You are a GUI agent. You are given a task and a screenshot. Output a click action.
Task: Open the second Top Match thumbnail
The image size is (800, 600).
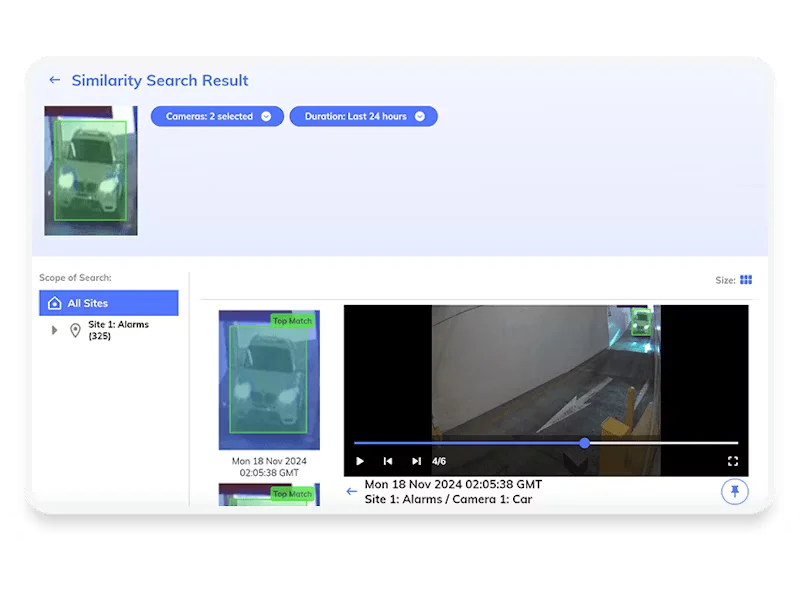(x=269, y=497)
